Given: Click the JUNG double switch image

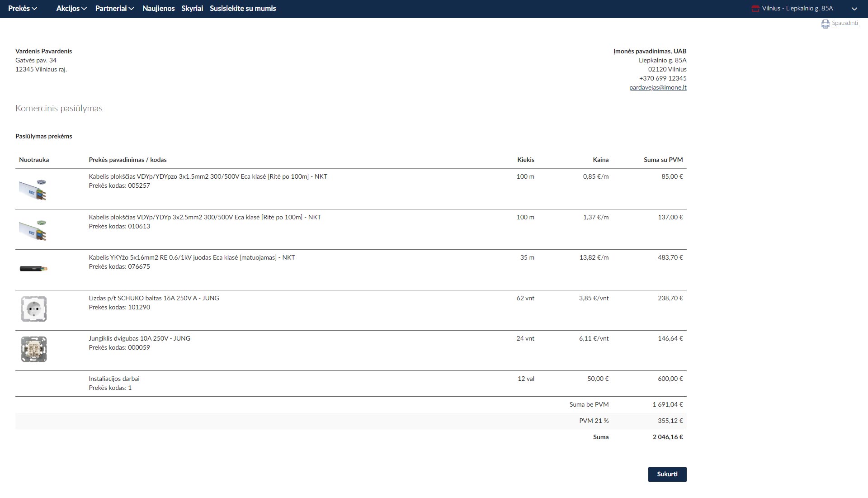Looking at the screenshot, I should pyautogui.click(x=34, y=349).
